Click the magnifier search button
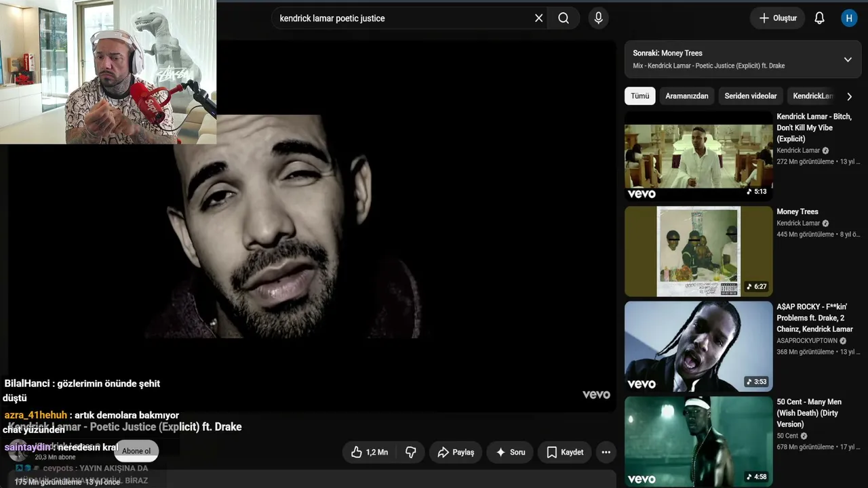 [564, 18]
